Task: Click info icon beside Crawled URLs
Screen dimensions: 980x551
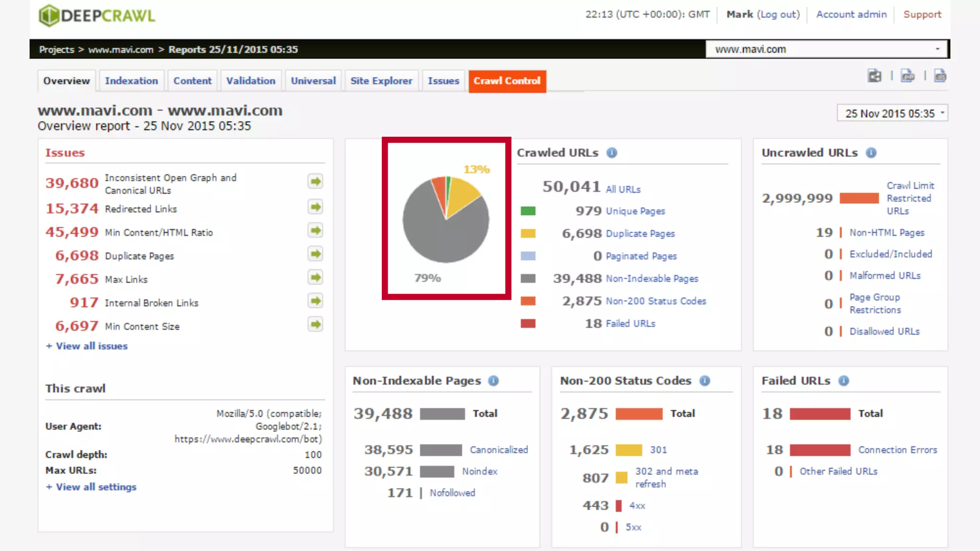Action: pyautogui.click(x=612, y=153)
